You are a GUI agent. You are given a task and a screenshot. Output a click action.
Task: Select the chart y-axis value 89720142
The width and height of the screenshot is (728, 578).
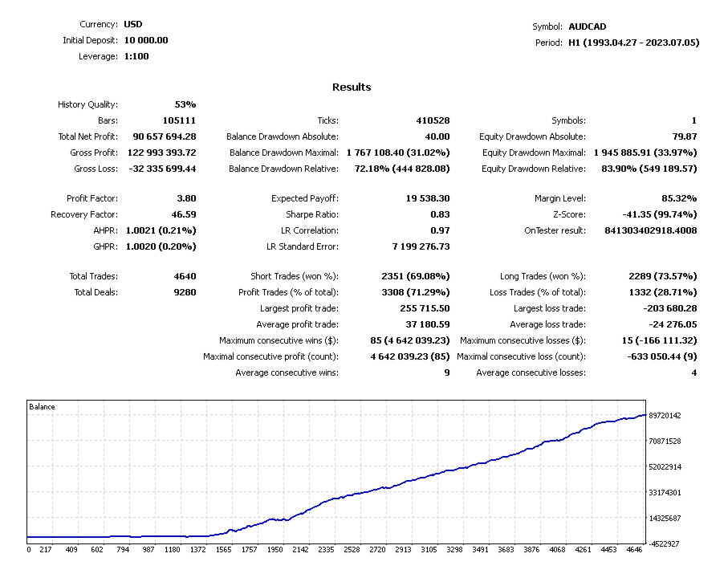665,416
